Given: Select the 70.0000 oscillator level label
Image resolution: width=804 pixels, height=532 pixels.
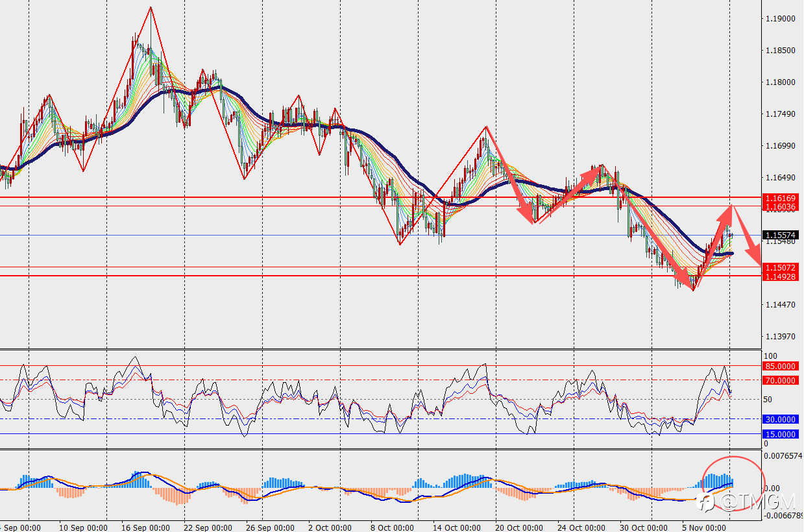Looking at the screenshot, I should point(781,380).
